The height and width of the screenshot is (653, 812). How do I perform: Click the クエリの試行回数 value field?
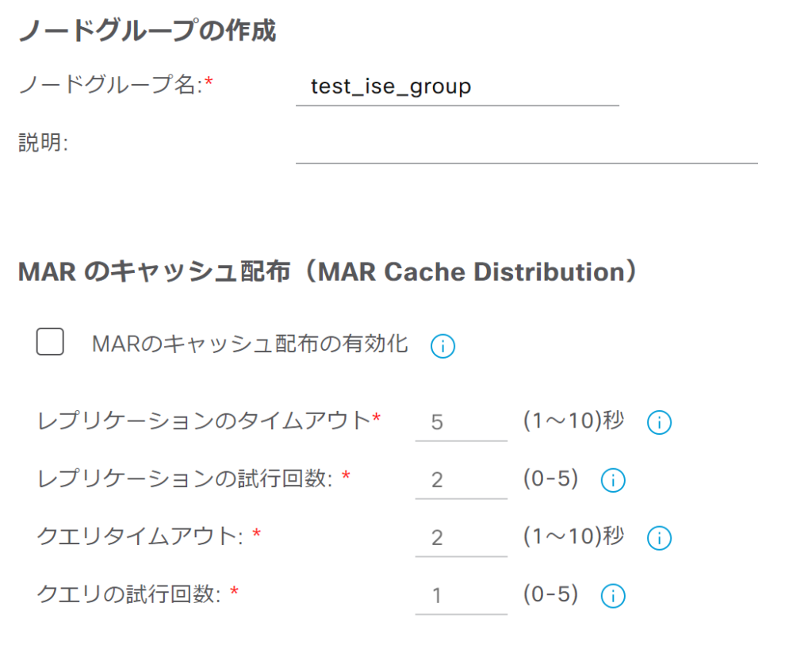point(460,595)
